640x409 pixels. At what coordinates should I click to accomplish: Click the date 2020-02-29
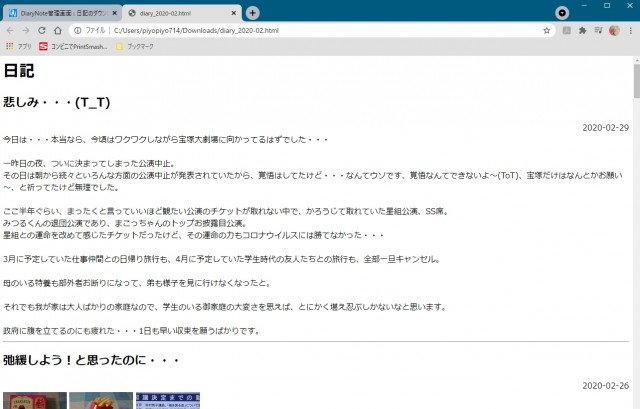[605, 128]
